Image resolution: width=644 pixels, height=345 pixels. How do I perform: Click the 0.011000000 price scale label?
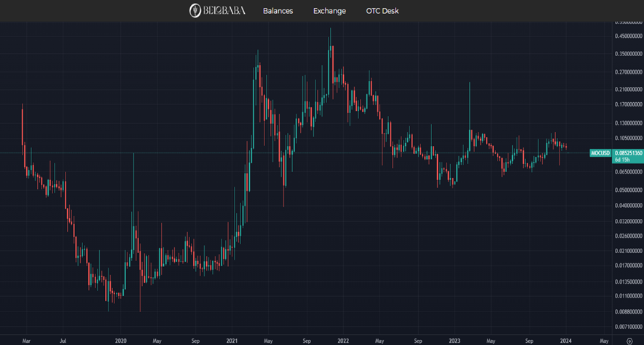tap(628, 296)
